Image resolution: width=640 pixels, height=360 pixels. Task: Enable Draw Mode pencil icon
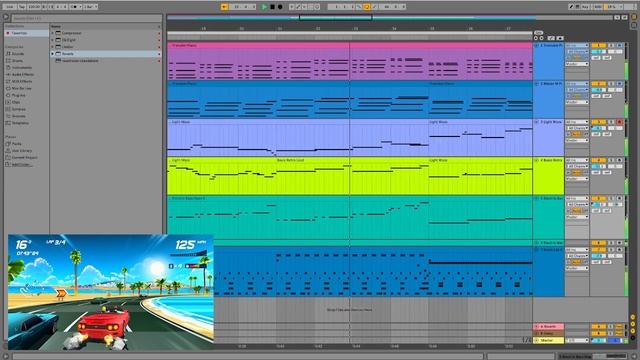(571, 7)
